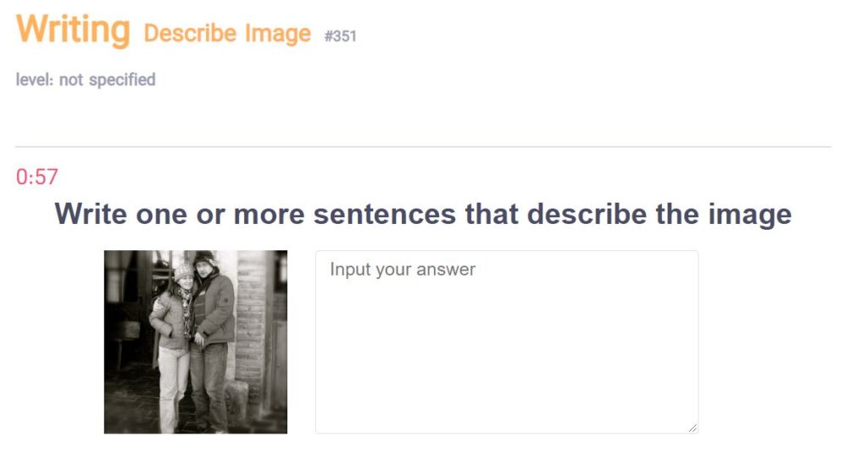Click the word 'specified' in level label

click(122, 80)
